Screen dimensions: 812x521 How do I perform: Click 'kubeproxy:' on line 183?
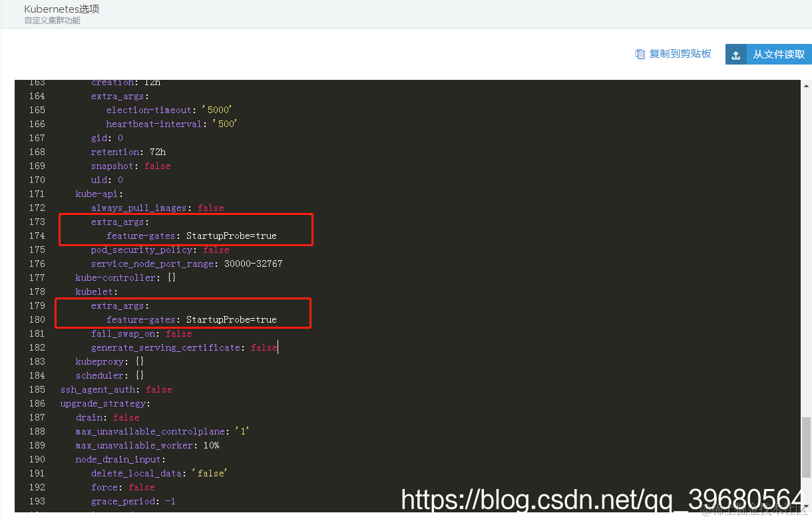point(102,361)
